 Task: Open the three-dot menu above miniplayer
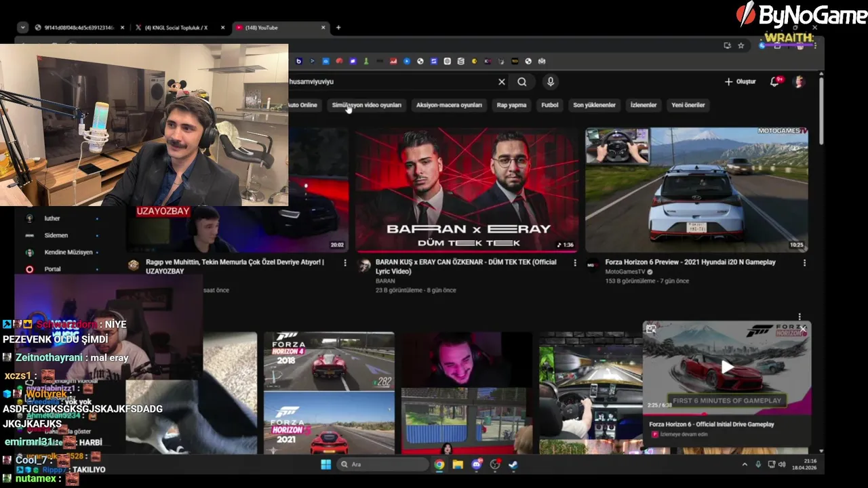click(800, 317)
